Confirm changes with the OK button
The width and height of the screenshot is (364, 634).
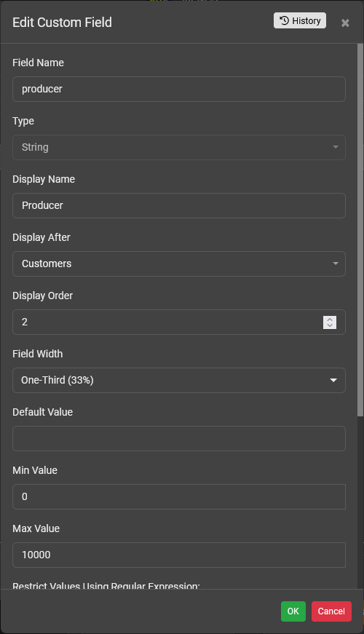pos(293,611)
